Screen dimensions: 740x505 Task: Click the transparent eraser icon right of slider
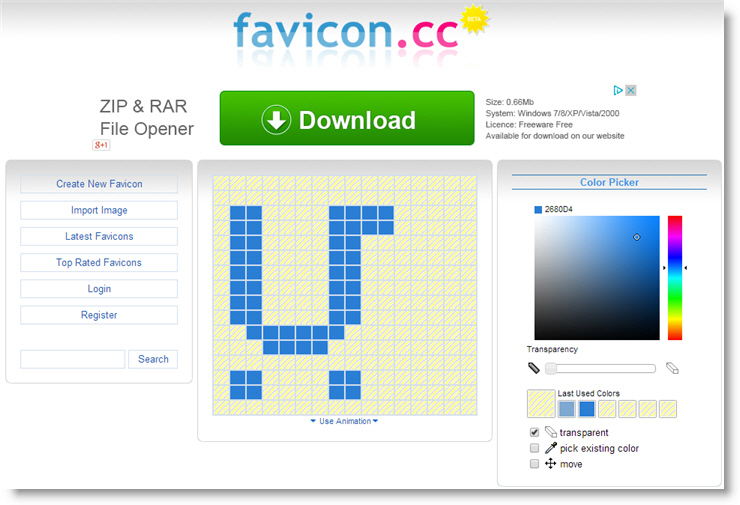coord(672,368)
